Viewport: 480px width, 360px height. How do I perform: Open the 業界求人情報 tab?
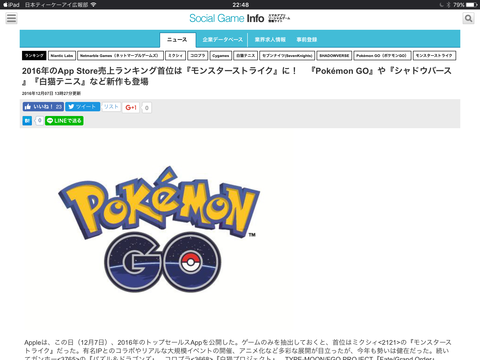270,40
